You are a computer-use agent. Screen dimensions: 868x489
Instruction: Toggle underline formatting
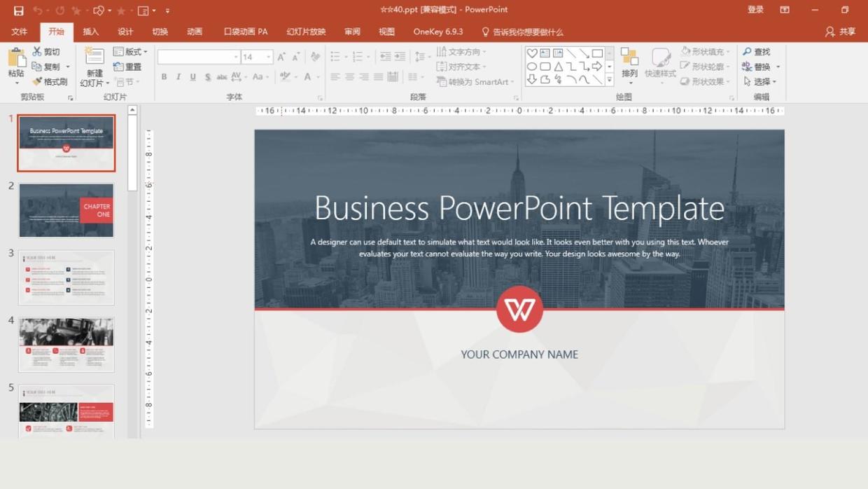[x=193, y=77]
